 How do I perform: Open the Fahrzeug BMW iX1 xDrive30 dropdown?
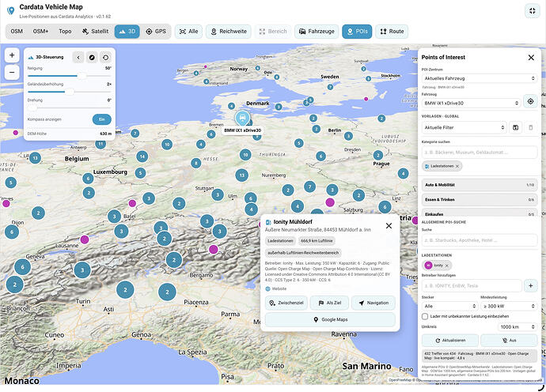pos(471,103)
